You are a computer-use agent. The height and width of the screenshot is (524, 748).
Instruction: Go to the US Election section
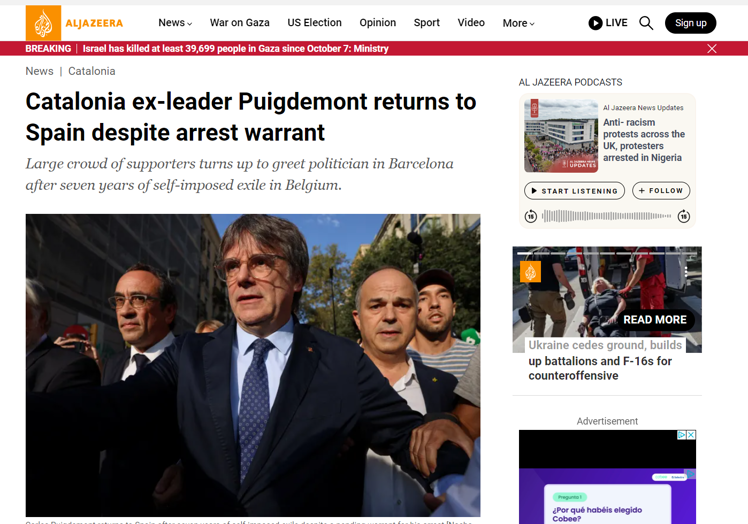point(314,23)
